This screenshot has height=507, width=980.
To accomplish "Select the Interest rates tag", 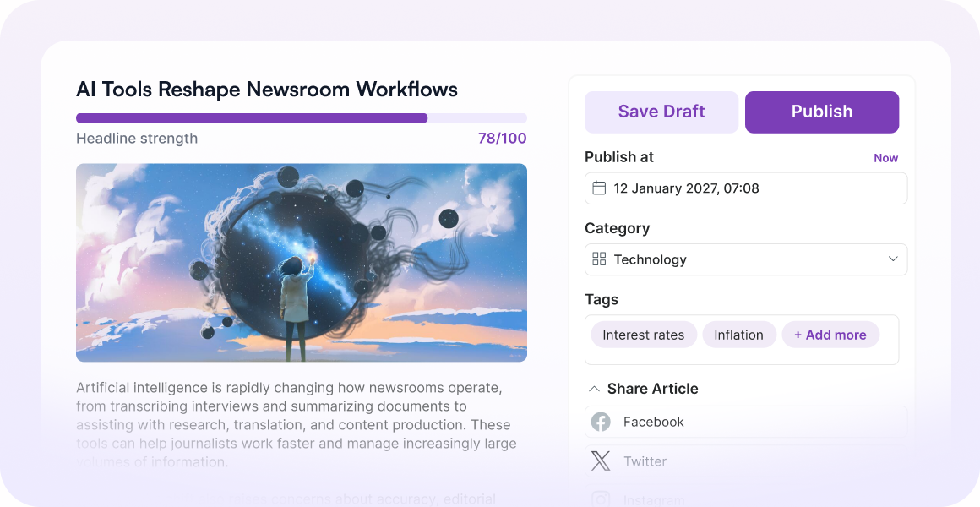I will (644, 335).
